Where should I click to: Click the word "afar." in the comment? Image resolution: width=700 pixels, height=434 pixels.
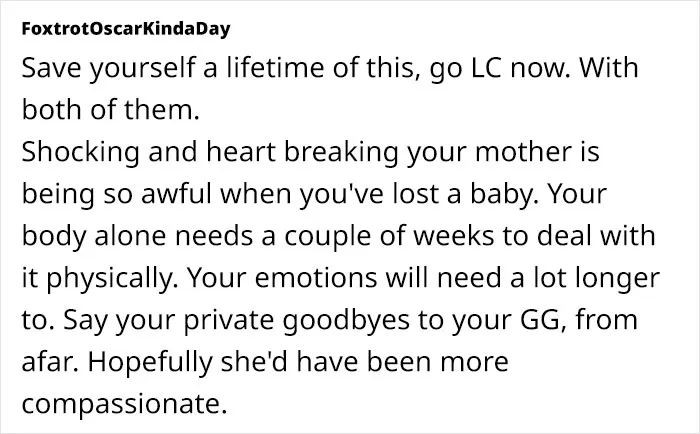50,361
